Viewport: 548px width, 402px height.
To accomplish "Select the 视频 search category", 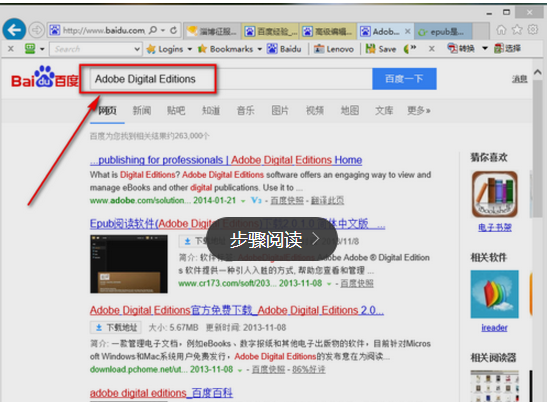I will (x=315, y=110).
